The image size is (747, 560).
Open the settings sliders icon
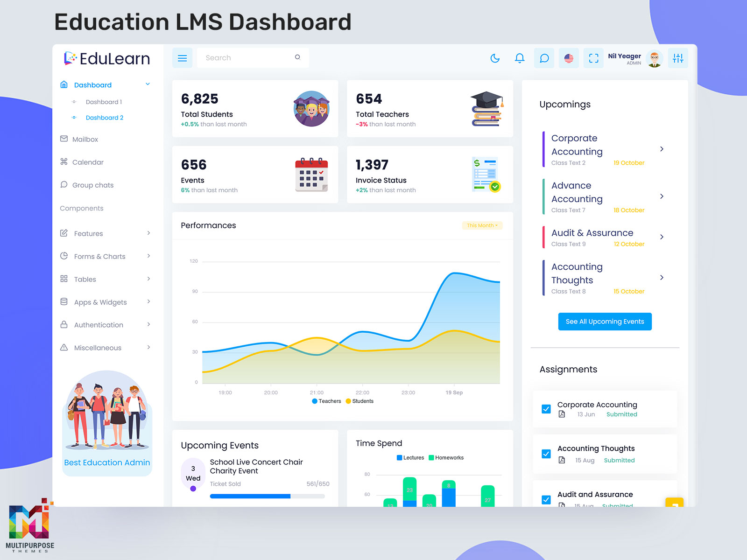point(678,58)
